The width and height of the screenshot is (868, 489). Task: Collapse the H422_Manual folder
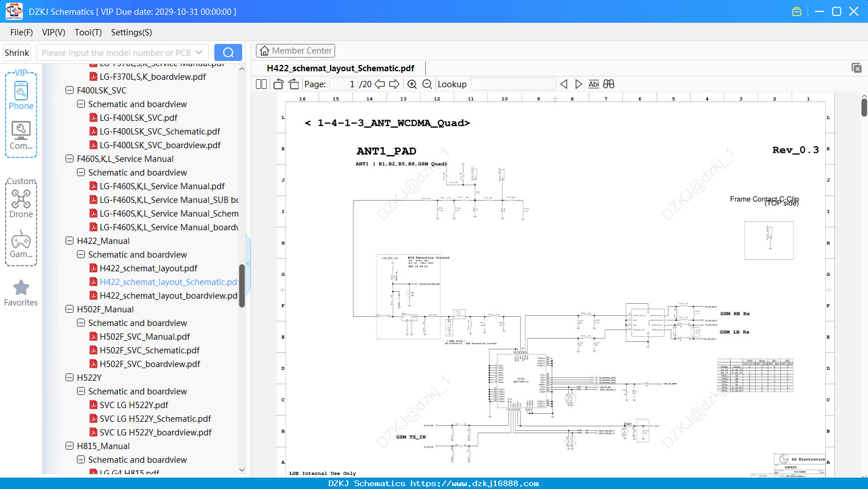point(70,241)
